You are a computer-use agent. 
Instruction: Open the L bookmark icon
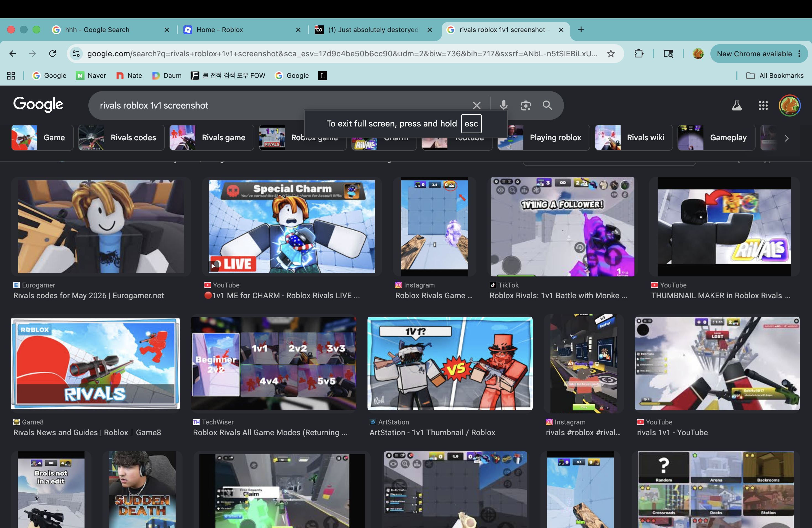322,75
